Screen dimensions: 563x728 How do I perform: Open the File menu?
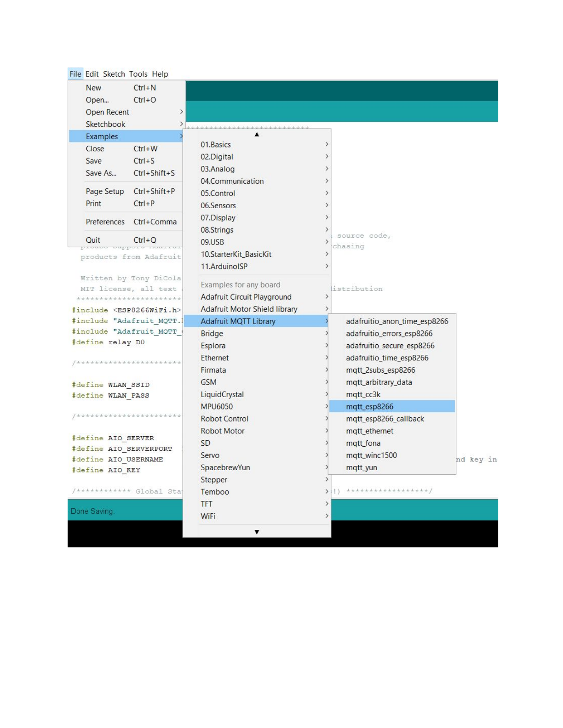(x=75, y=74)
